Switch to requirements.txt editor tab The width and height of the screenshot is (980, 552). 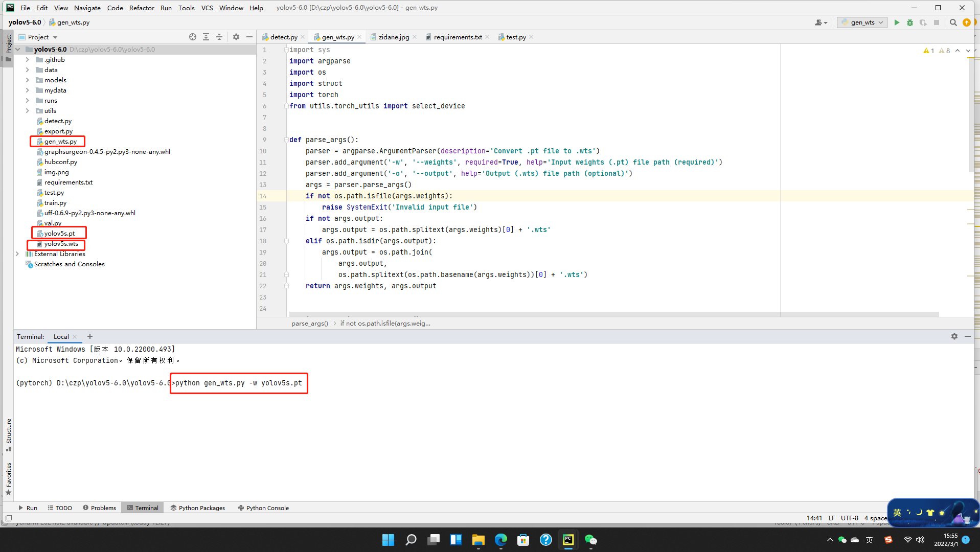pos(458,37)
